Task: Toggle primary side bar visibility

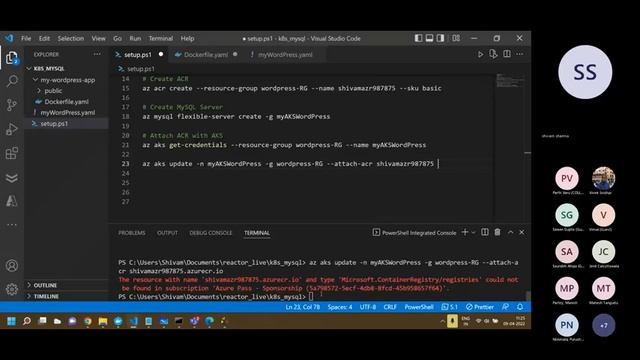Action: [x=418, y=38]
